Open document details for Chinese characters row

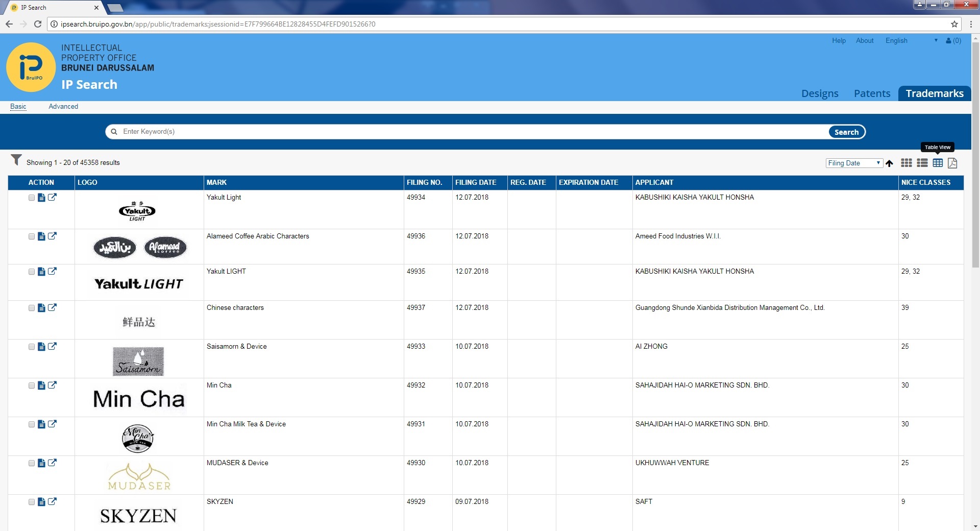coord(41,308)
